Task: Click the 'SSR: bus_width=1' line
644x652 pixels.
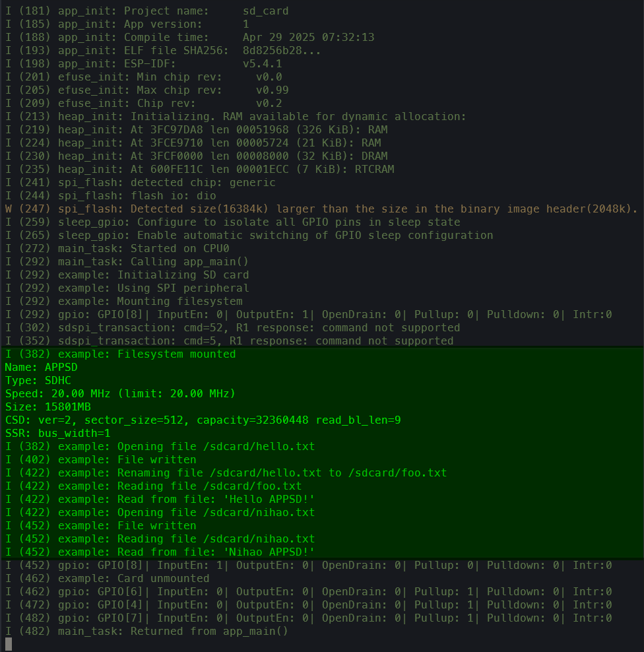Action: tap(58, 434)
